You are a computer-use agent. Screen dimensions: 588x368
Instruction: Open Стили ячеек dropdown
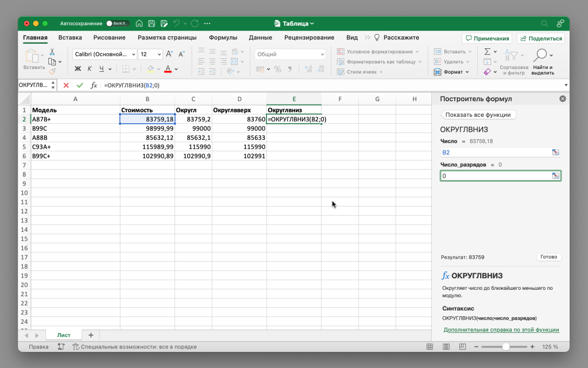[x=359, y=72]
